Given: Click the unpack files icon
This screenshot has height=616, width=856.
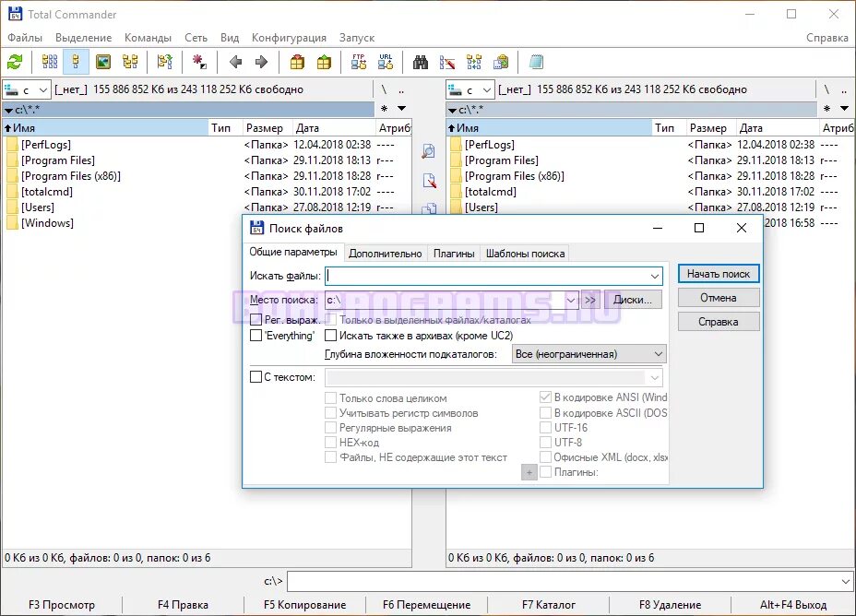Looking at the screenshot, I should click(x=324, y=62).
